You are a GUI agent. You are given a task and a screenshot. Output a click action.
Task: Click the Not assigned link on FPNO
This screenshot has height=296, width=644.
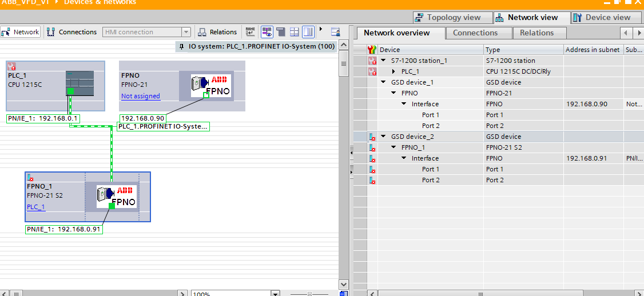click(141, 96)
